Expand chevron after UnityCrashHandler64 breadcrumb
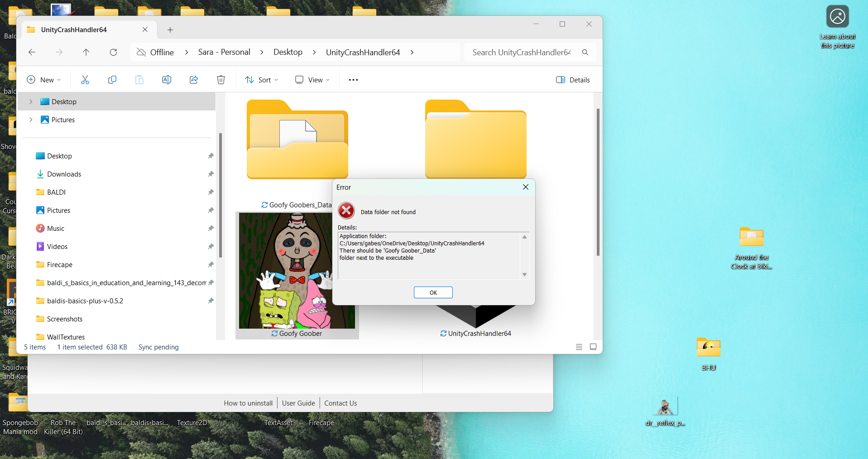The width and height of the screenshot is (868, 459). (412, 52)
